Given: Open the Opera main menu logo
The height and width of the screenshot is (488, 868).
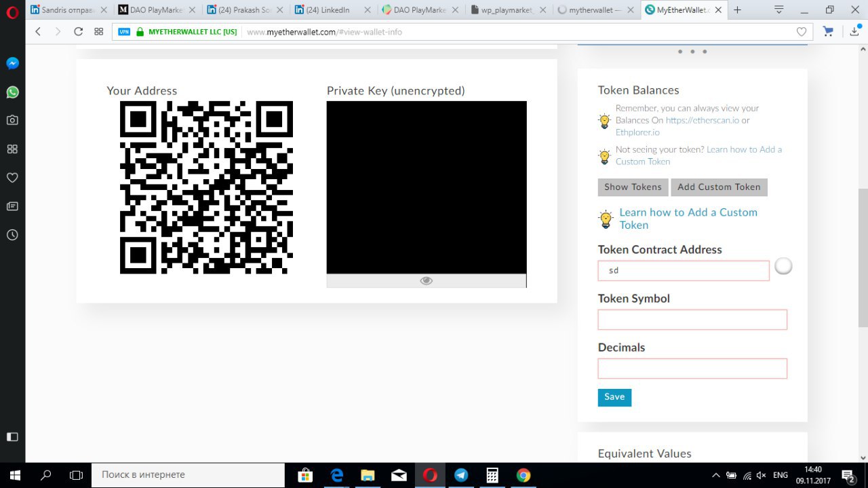Looking at the screenshot, I should pyautogui.click(x=12, y=12).
